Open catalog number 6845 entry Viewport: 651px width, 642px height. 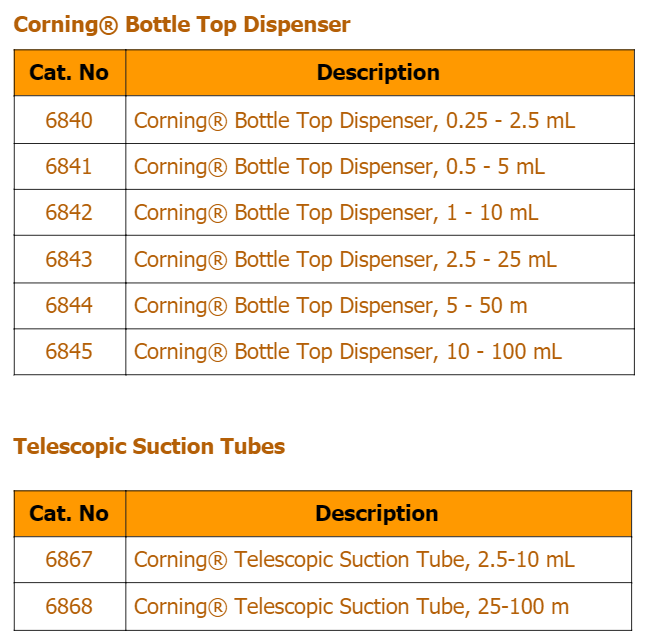click(x=69, y=352)
